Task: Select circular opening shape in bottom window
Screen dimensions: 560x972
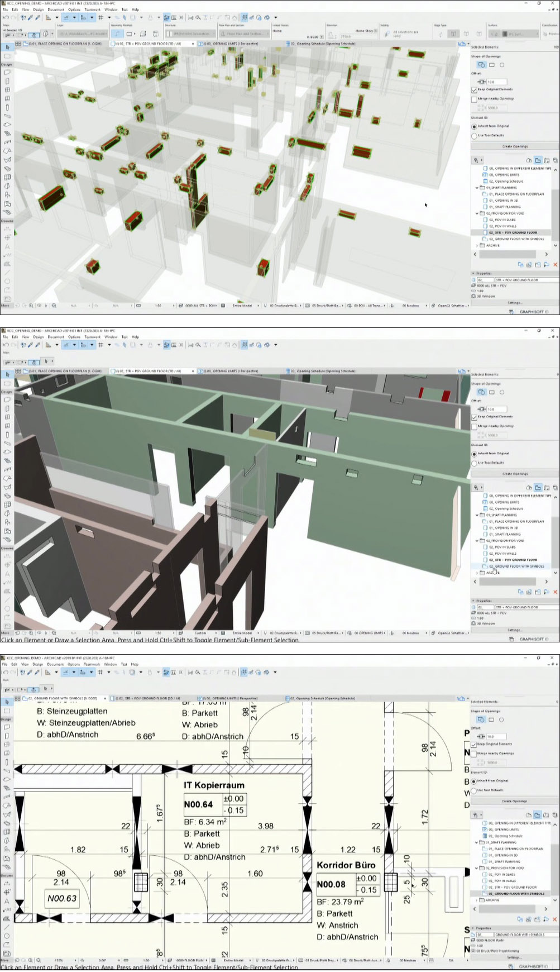Action: [502, 720]
